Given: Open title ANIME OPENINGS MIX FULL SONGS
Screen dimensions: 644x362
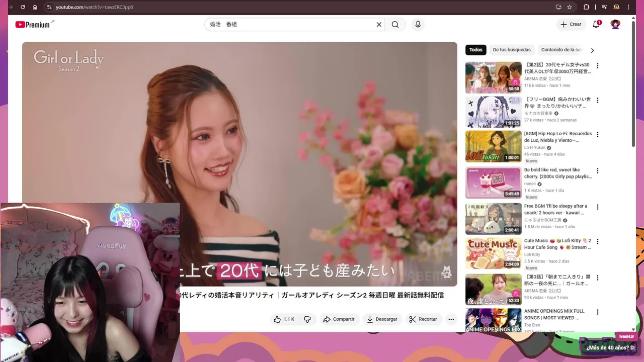Looking at the screenshot, I should [554, 315].
